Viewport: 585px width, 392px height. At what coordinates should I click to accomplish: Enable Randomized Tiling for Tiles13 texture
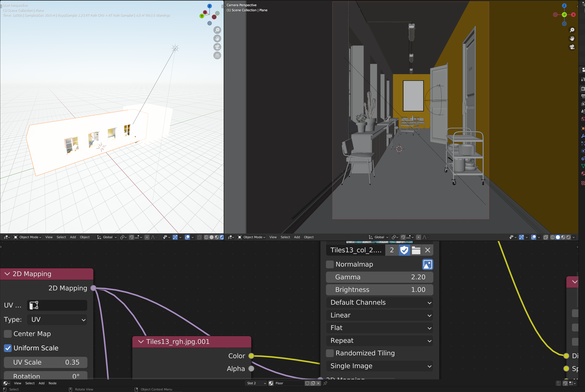tap(330, 353)
